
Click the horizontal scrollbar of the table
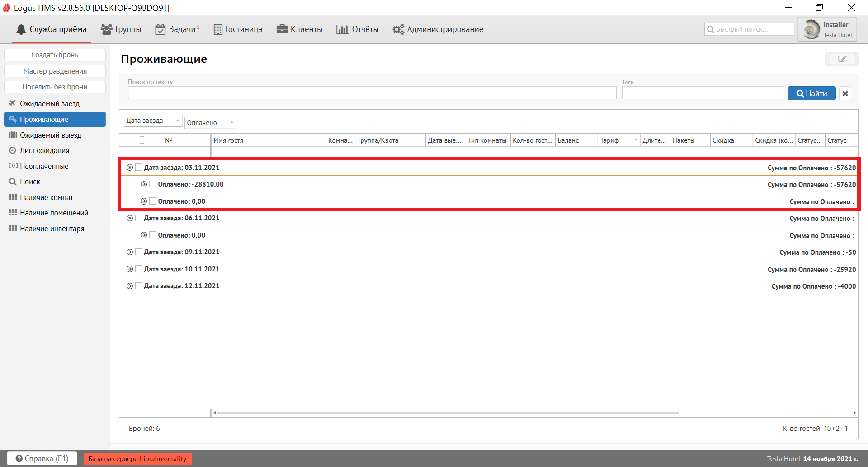(x=448, y=413)
